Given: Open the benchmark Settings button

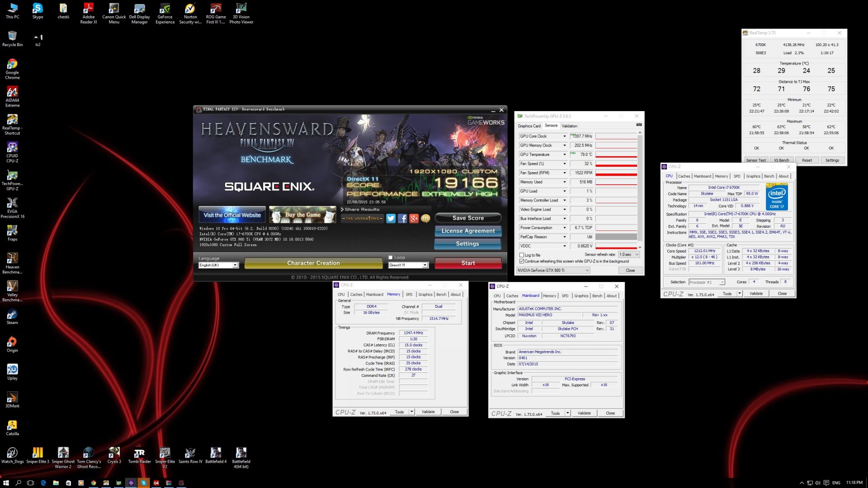Looking at the screenshot, I should coord(467,244).
